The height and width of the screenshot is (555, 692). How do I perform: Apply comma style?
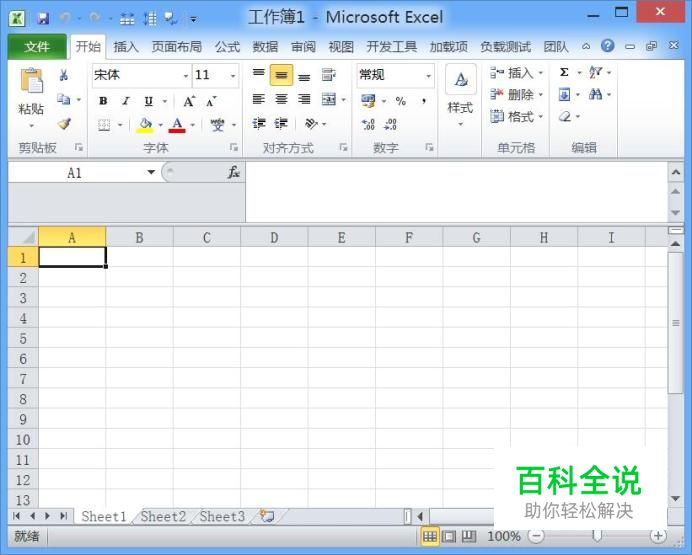[x=424, y=101]
